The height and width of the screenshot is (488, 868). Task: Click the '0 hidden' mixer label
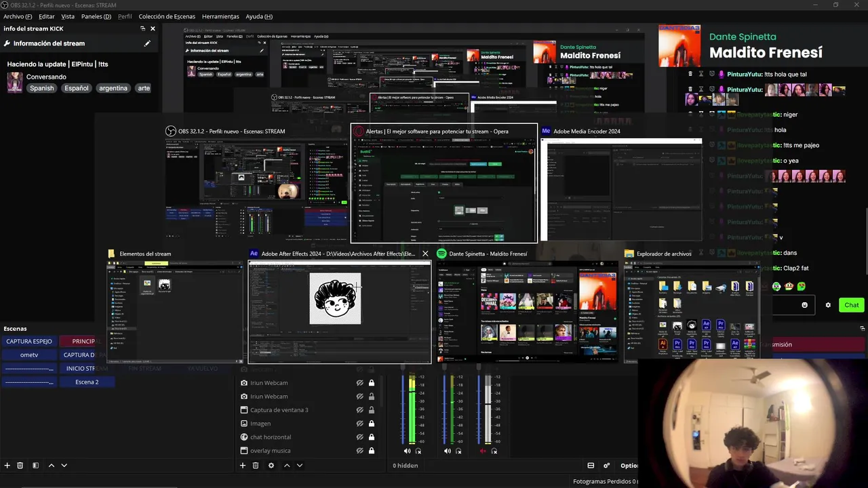(406, 466)
